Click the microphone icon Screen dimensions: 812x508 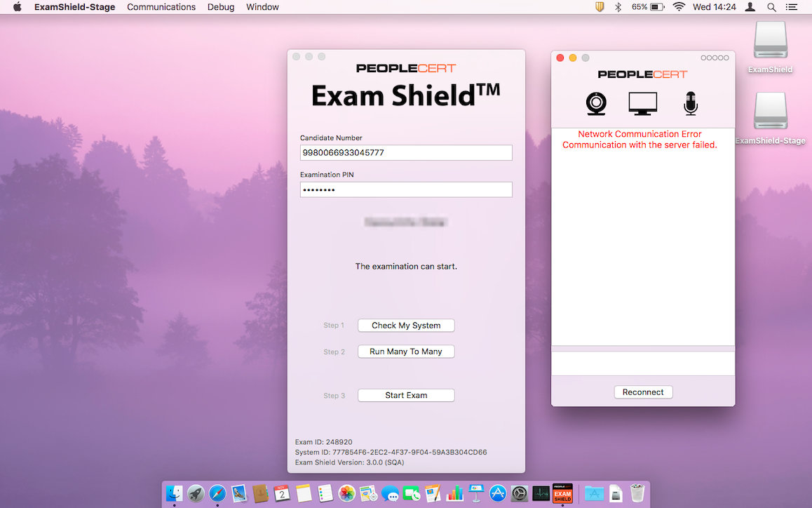click(690, 104)
